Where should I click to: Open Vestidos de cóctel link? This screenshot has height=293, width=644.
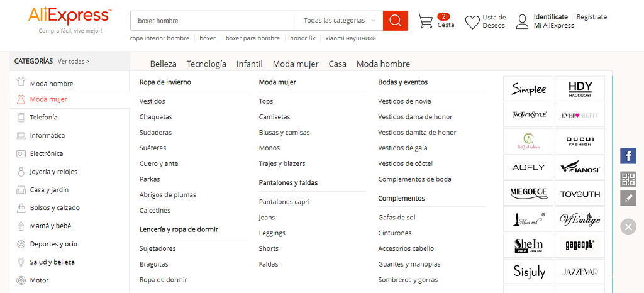(406, 163)
